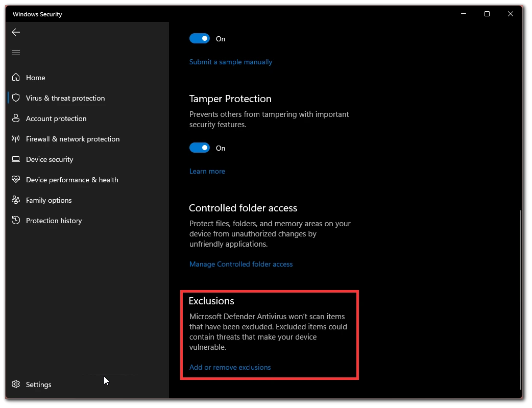Maximize the Windows Security window

point(487,14)
